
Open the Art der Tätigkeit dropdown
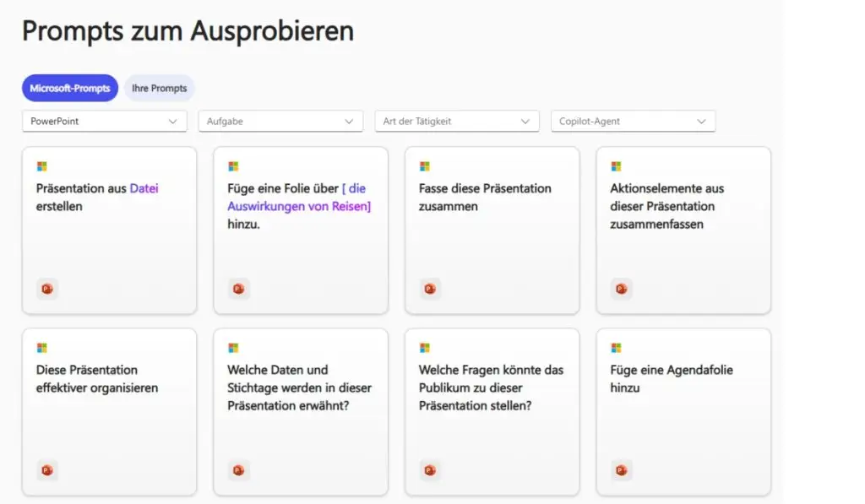(457, 122)
